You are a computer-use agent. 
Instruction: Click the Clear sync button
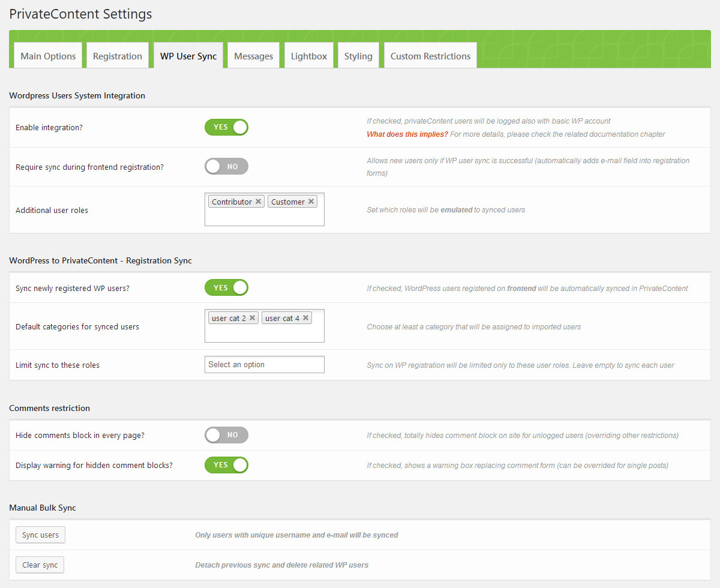[x=40, y=565]
